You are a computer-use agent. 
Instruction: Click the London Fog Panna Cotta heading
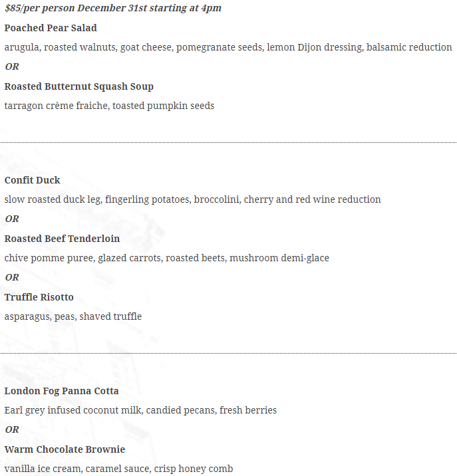pos(61,391)
